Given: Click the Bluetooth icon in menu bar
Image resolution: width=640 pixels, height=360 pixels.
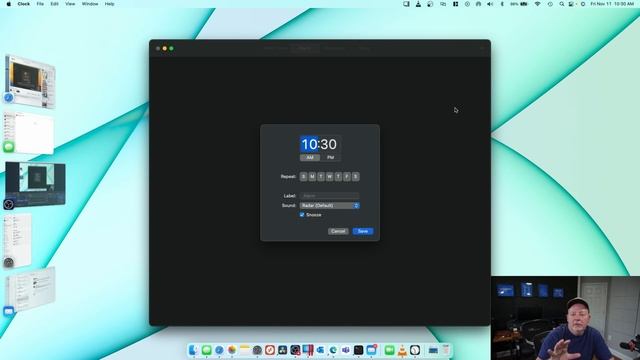Looking at the screenshot, I should [x=502, y=4].
